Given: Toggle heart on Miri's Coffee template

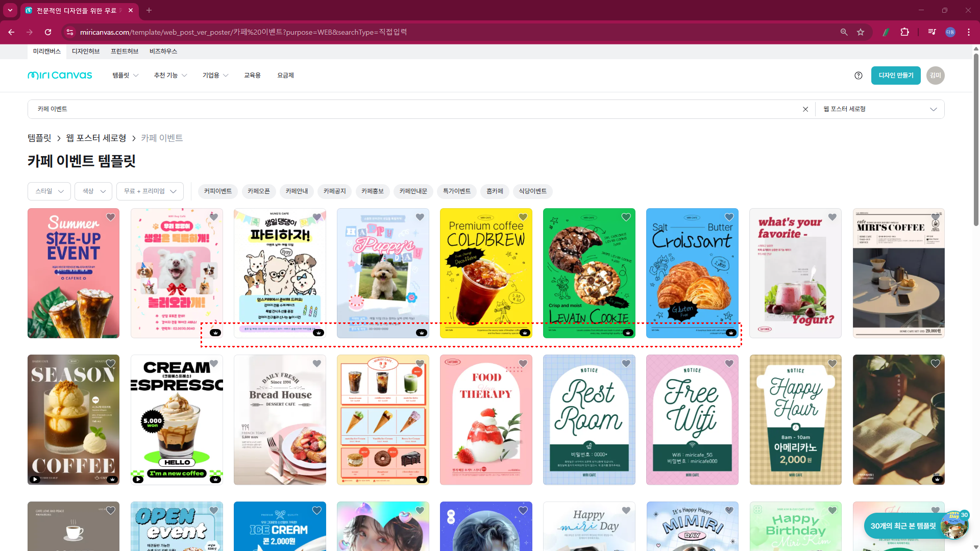Looking at the screenshot, I should click(936, 217).
